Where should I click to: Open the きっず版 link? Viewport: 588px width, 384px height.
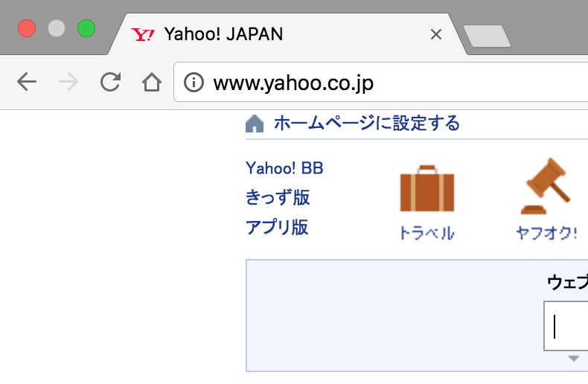(x=278, y=197)
